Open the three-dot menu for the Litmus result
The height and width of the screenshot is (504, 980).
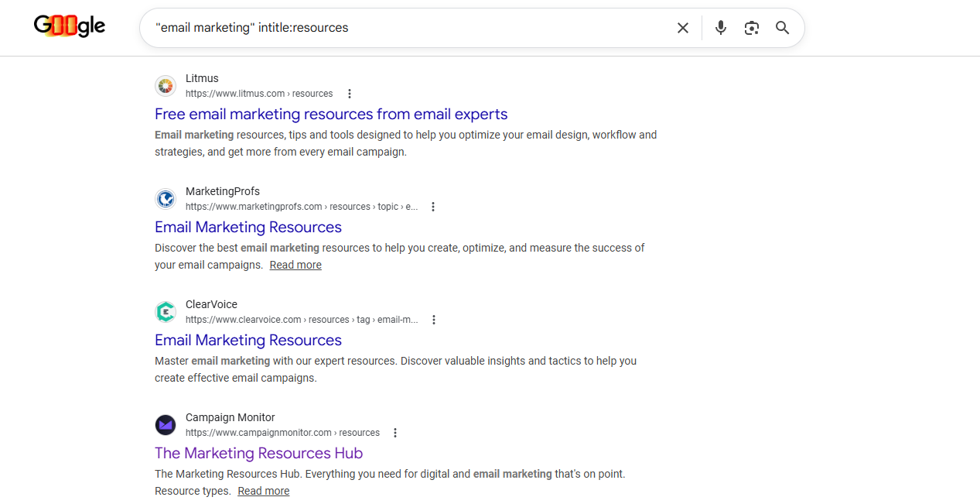click(350, 93)
